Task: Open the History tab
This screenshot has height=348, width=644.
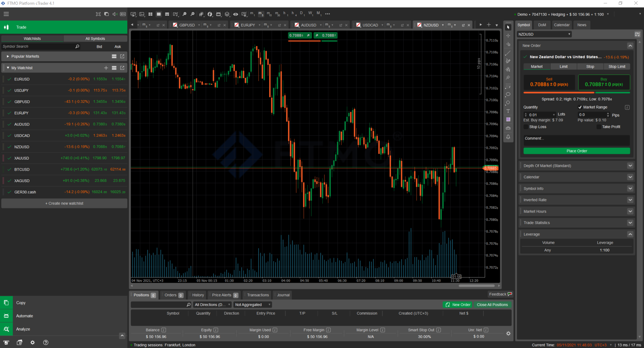Action: (197, 295)
